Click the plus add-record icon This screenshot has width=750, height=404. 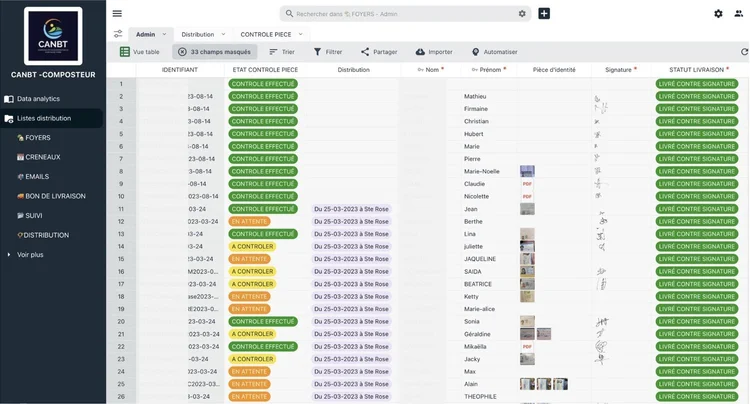544,13
